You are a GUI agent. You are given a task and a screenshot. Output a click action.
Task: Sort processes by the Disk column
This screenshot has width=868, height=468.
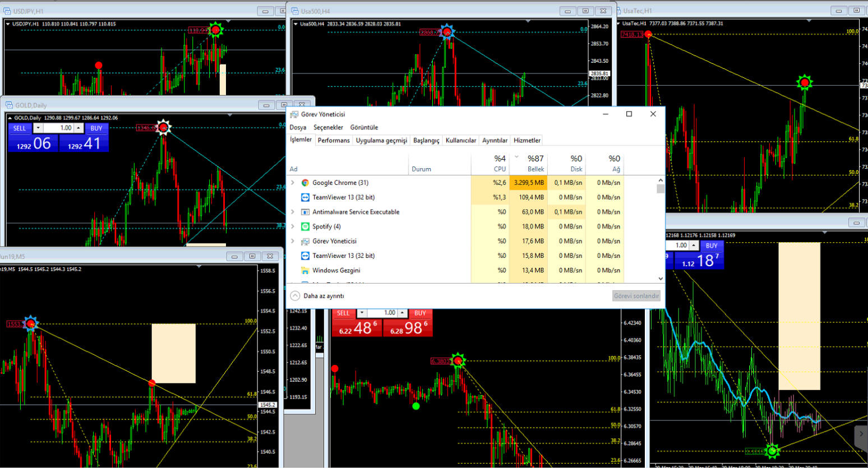point(566,164)
